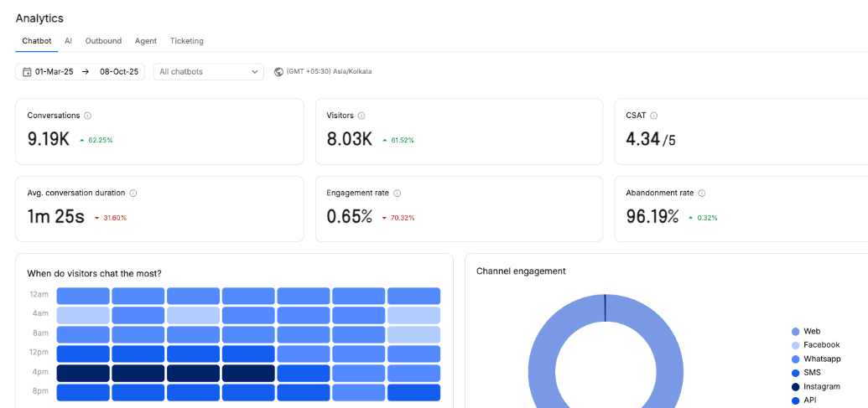
Task: Show info tooltip for Visitors
Action: 361,116
